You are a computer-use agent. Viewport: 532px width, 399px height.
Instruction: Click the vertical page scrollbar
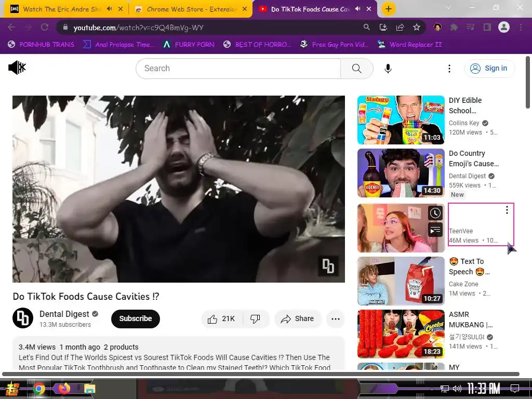528,83
